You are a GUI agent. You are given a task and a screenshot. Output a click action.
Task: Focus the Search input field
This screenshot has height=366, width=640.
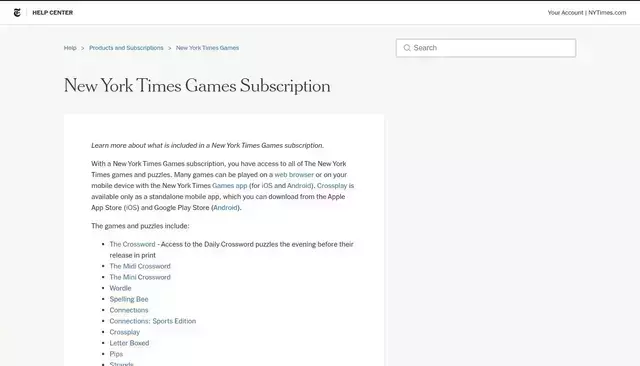486,48
